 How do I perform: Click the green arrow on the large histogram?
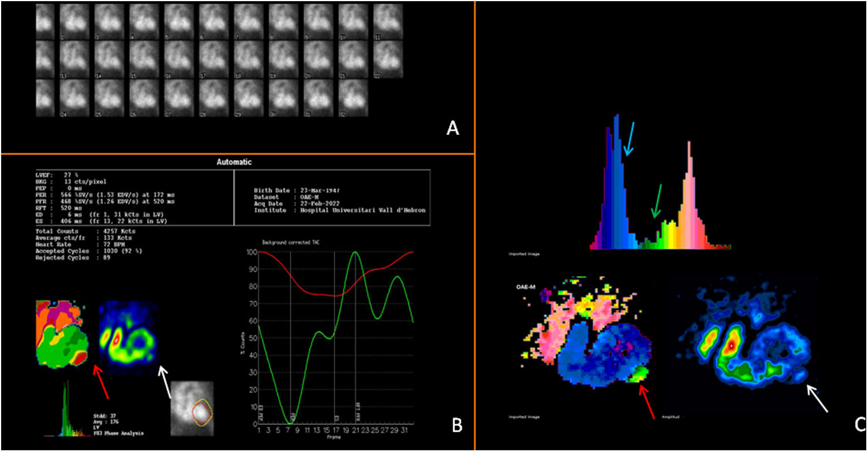(x=657, y=201)
